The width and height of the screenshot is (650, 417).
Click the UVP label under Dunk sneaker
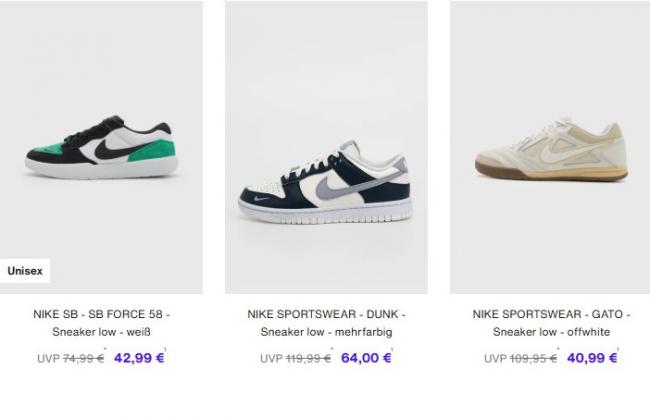[x=272, y=359]
